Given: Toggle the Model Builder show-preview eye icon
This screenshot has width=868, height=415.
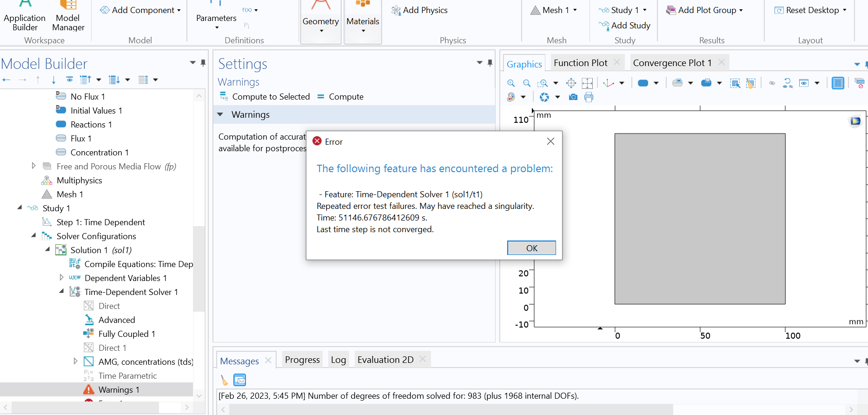Looking at the screenshot, I should coord(69,80).
